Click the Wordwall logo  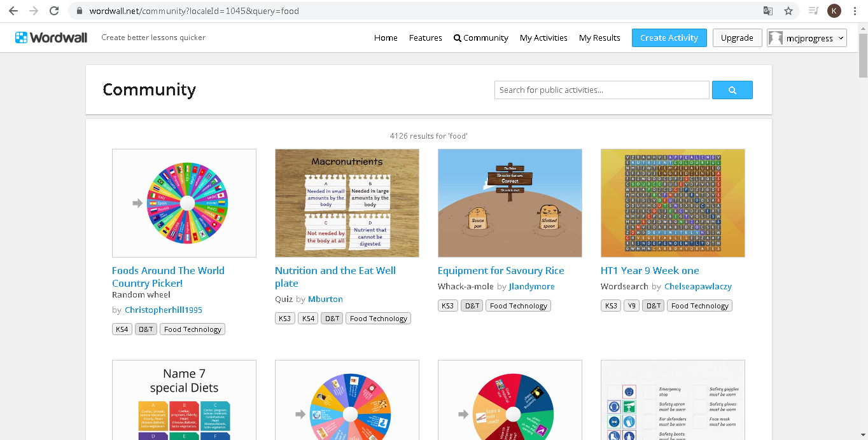(51, 38)
